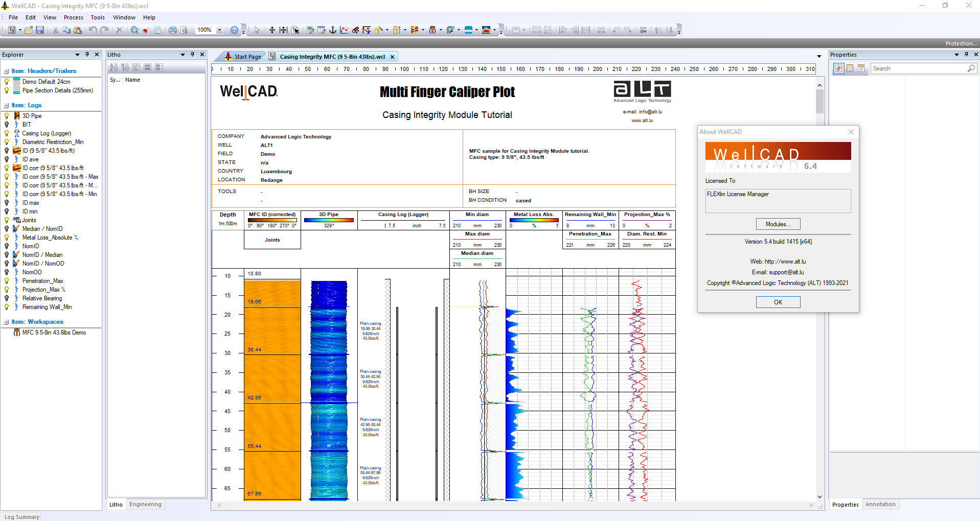Viewport: 980px width, 521px height.
Task: Sort Litho list numerically with the N-1 icon
Action: (125, 67)
